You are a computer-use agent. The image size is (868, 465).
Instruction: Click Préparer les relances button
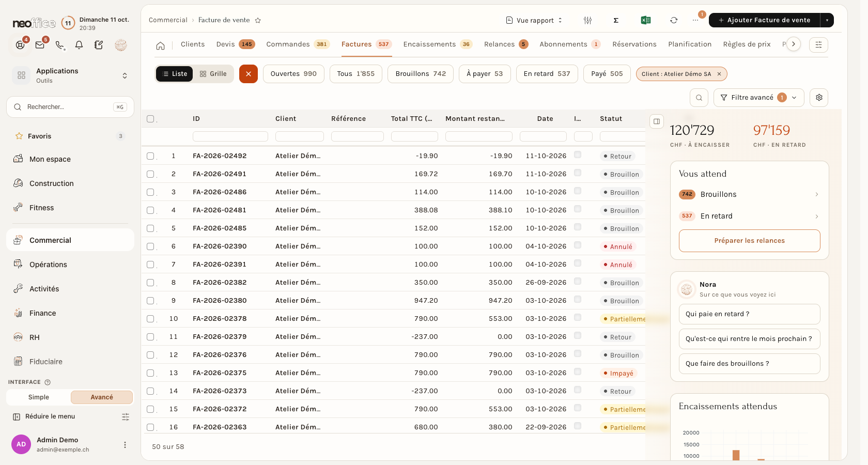click(749, 241)
